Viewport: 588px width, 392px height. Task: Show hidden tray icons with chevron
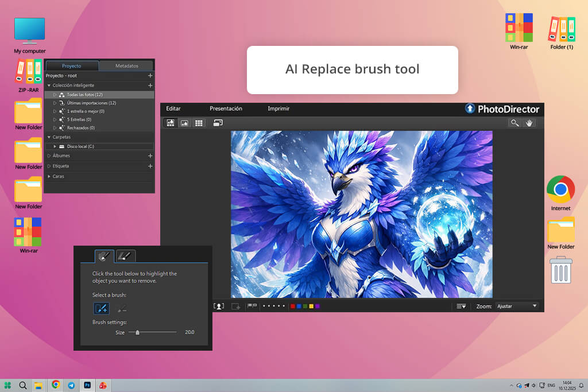tap(511, 385)
